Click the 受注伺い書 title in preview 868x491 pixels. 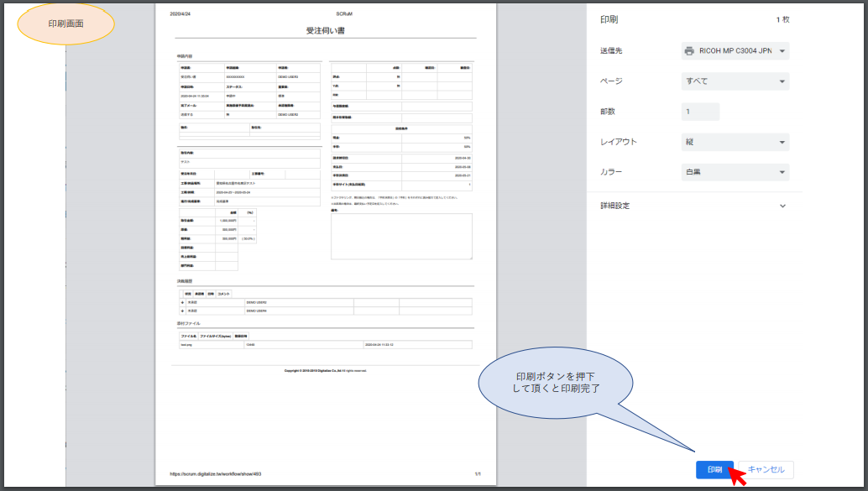pyautogui.click(x=325, y=30)
